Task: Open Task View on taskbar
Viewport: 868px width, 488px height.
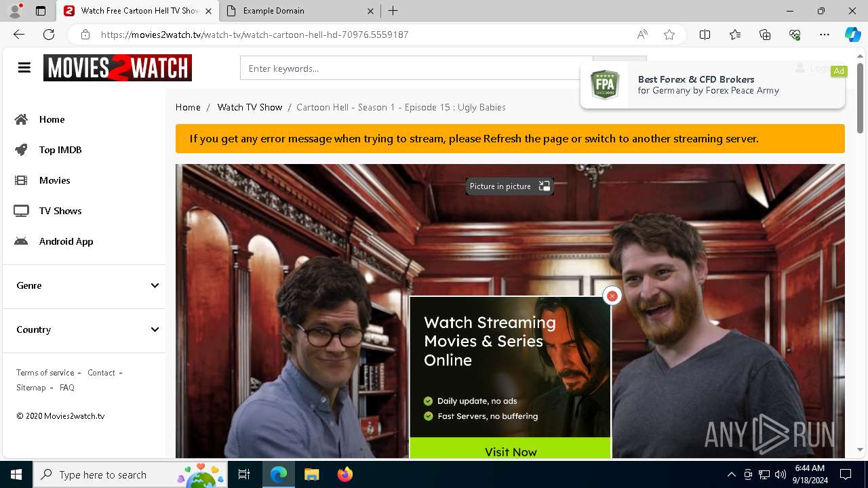Action: point(244,474)
